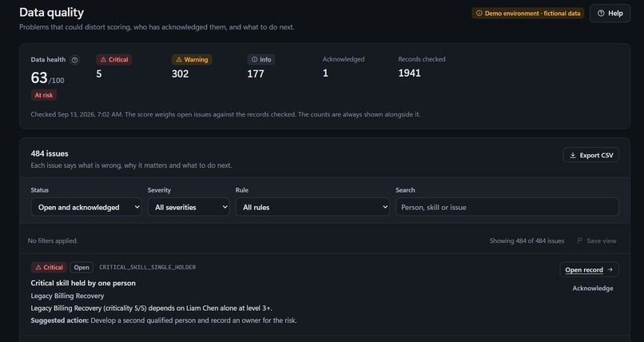Open record for Legacy Billing Recovery issue
644x342 pixels.
(x=589, y=270)
